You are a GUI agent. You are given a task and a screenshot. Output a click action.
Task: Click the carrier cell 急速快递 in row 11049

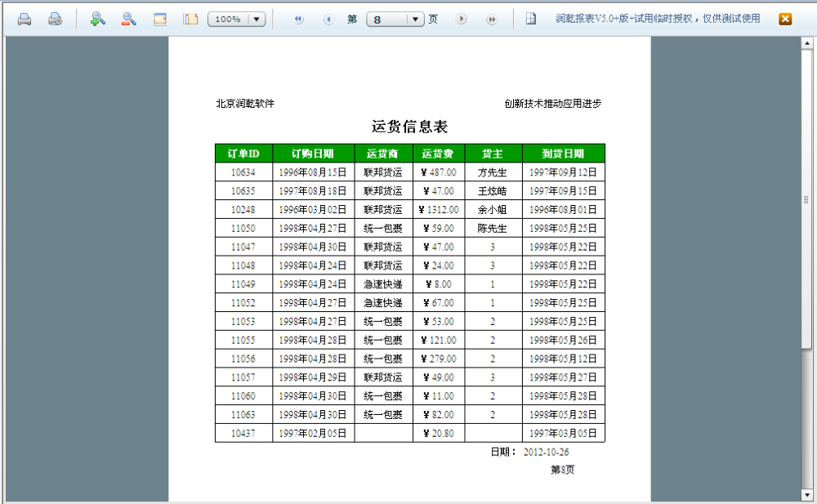[x=383, y=284]
